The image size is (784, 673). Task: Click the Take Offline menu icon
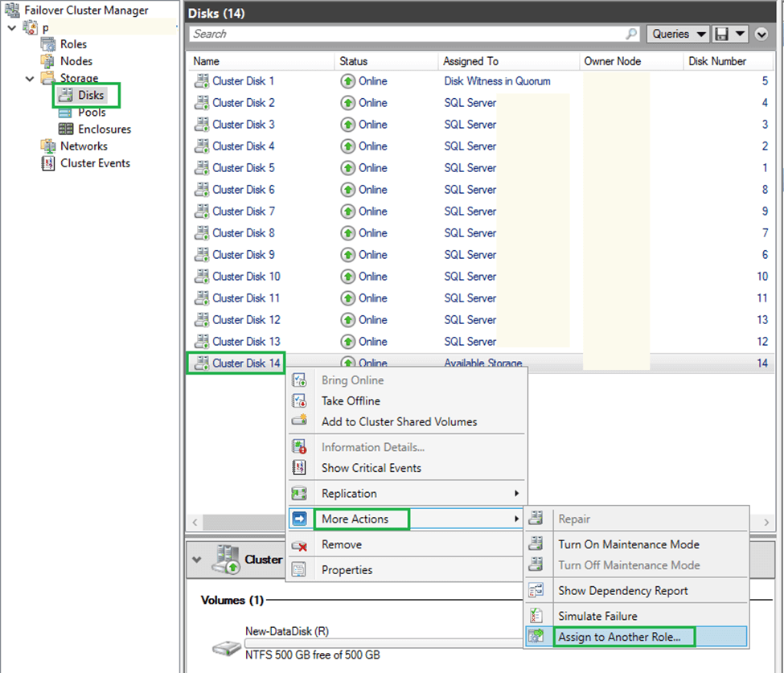pos(299,401)
